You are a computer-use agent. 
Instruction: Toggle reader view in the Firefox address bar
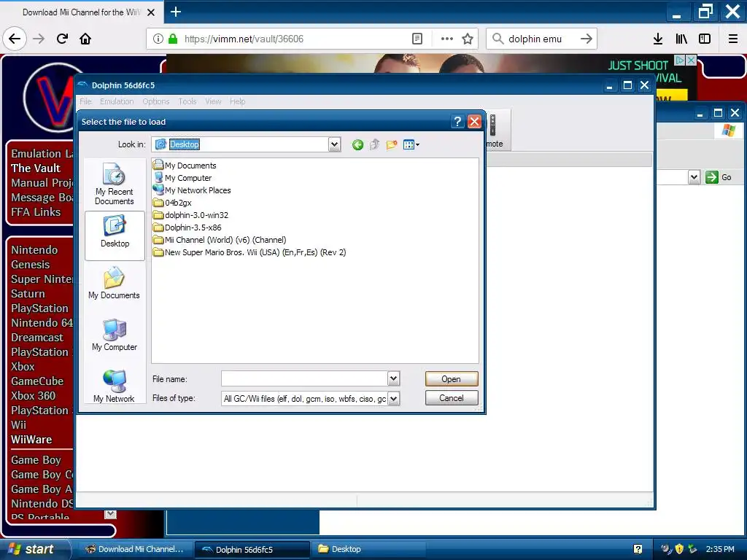pyautogui.click(x=417, y=39)
